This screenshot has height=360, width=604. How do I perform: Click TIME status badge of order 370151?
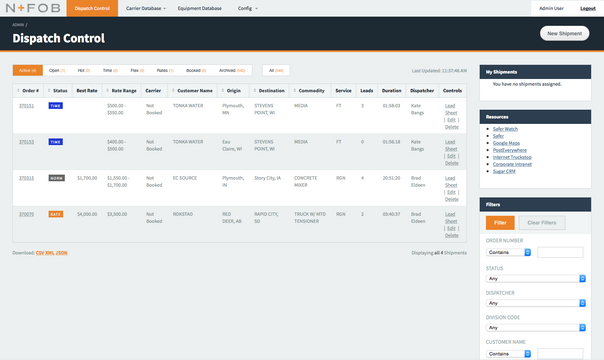click(55, 106)
